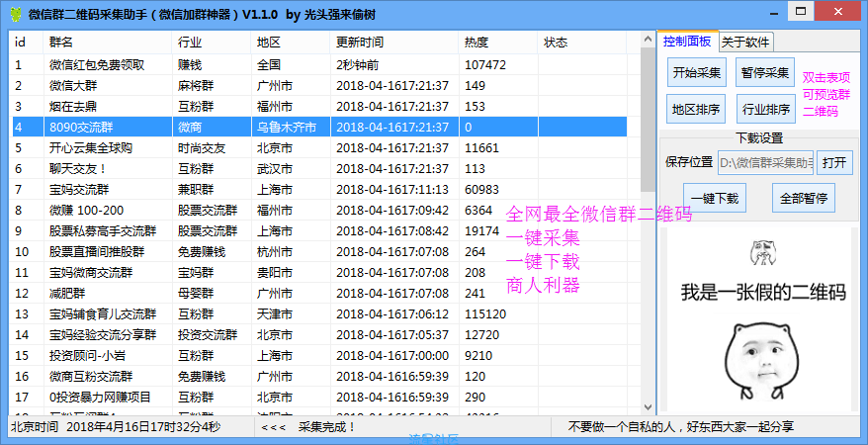The image size is (868, 445).
Task: Click the 投资交流群 industry cell
Action: pyautogui.click(x=207, y=335)
